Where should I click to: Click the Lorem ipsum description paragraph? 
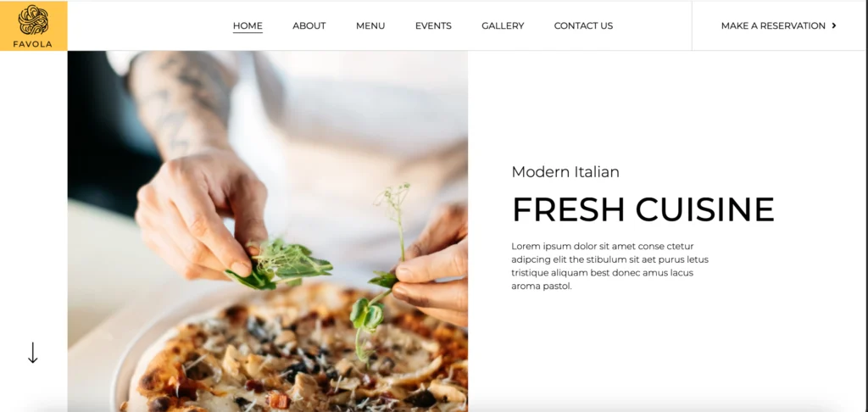tap(610, 266)
